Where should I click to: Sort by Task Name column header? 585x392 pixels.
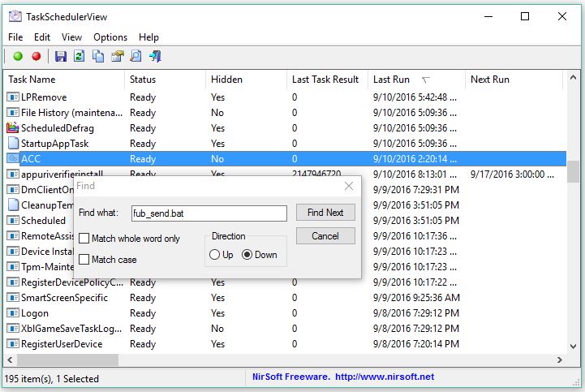coord(64,80)
